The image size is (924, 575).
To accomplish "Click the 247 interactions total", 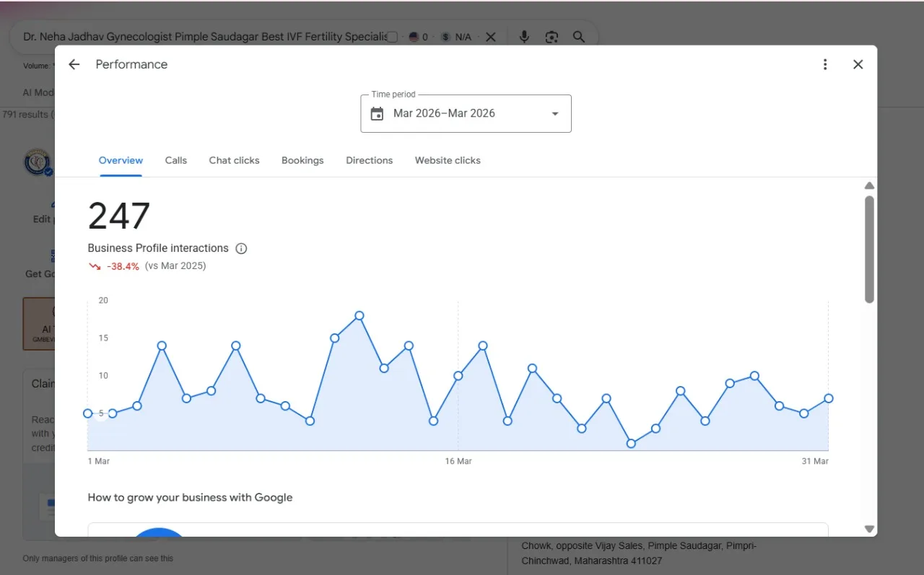I will [119, 216].
